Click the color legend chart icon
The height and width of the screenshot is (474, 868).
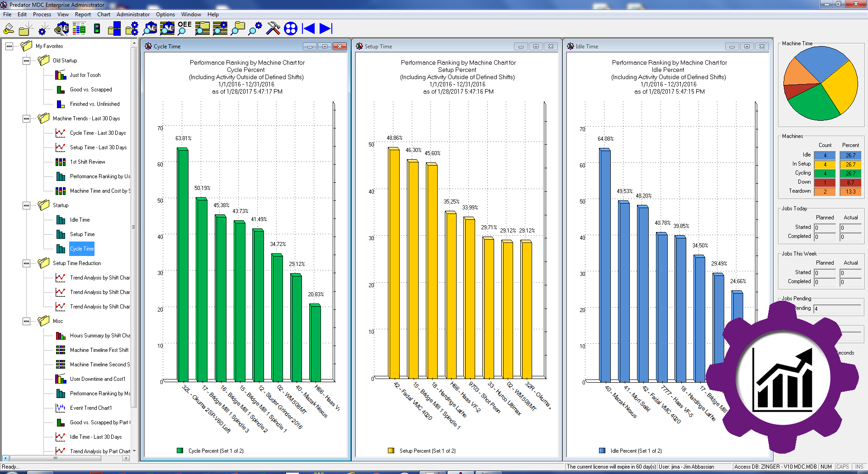79,28
